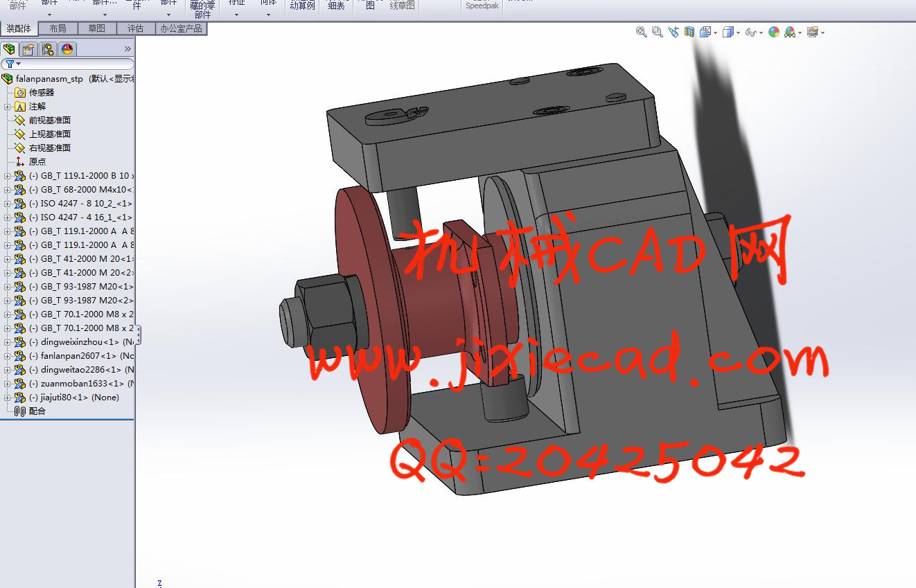Click the tree filter funnel icon
Image resolution: width=916 pixels, height=588 pixels.
(10, 64)
